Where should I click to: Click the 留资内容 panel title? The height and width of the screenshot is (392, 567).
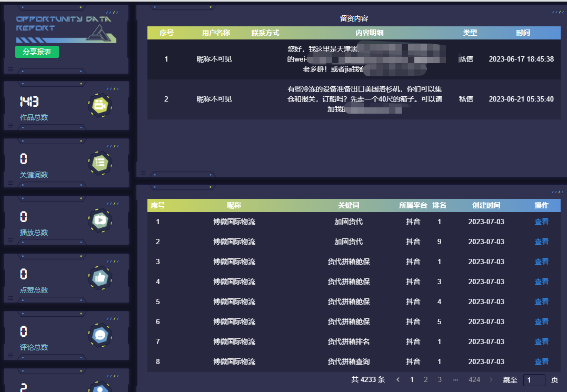point(354,19)
